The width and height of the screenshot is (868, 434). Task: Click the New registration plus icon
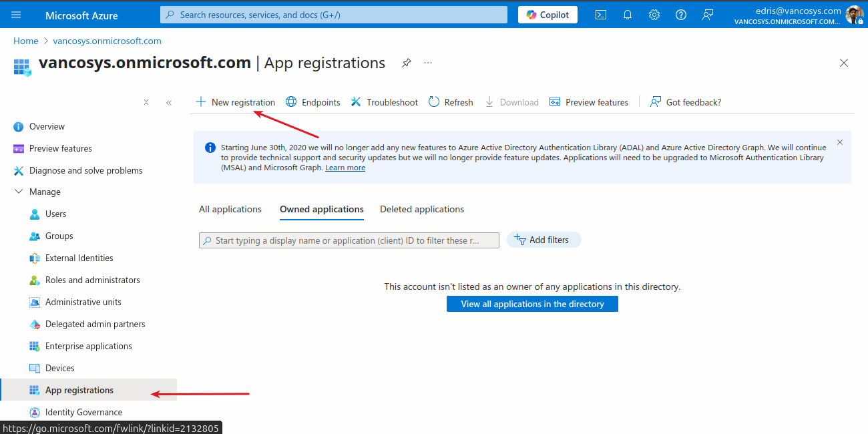[x=200, y=101]
